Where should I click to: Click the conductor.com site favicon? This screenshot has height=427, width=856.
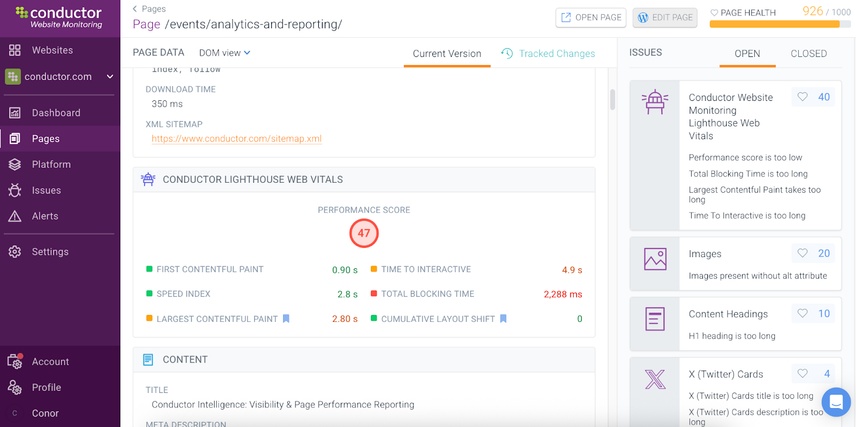click(x=13, y=76)
